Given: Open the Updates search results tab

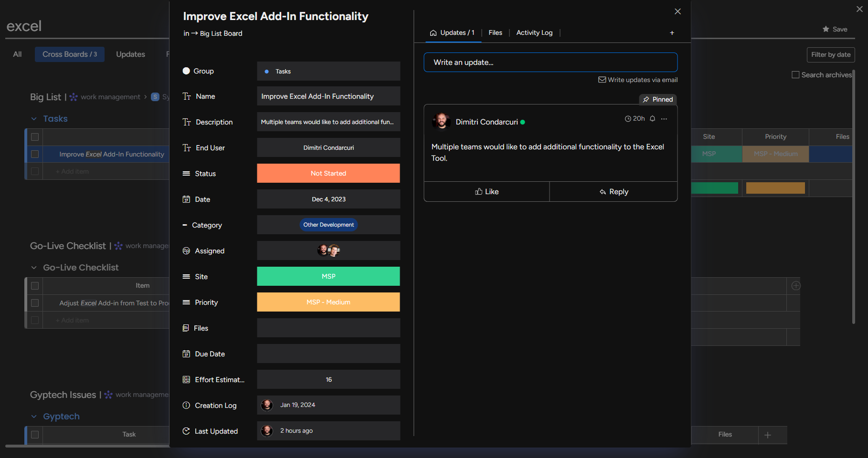Looking at the screenshot, I should pyautogui.click(x=130, y=54).
